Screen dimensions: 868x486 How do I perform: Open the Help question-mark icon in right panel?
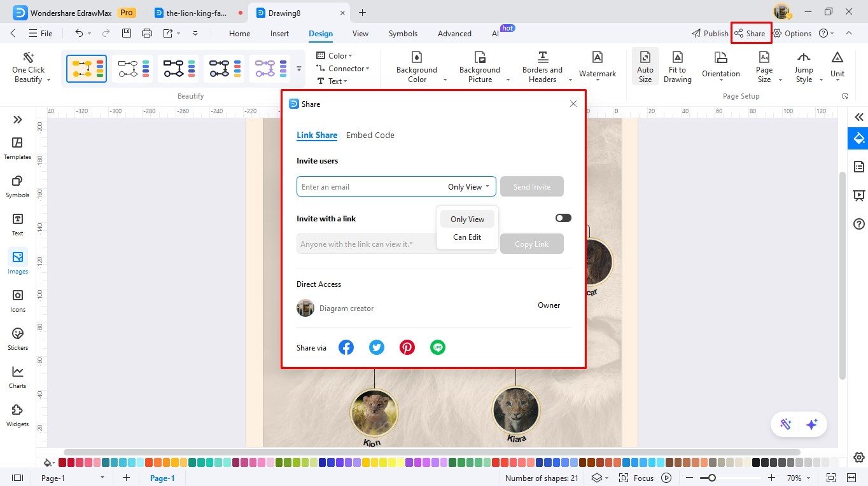859,224
